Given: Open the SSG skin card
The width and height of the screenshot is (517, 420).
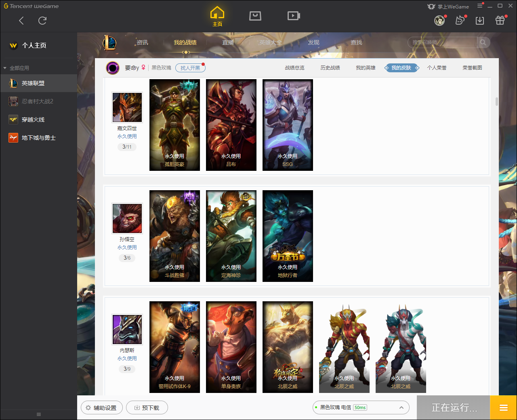Looking at the screenshot, I should 288,125.
